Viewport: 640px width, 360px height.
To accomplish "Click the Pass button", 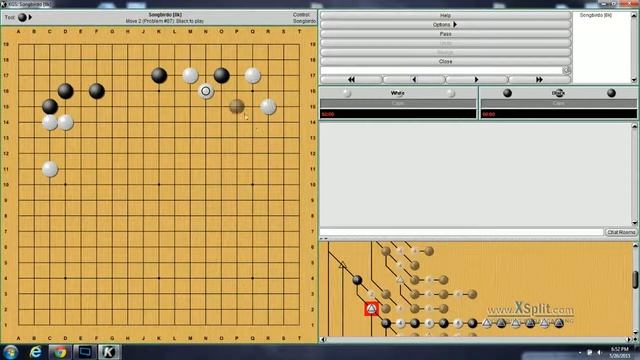I will (x=445, y=34).
